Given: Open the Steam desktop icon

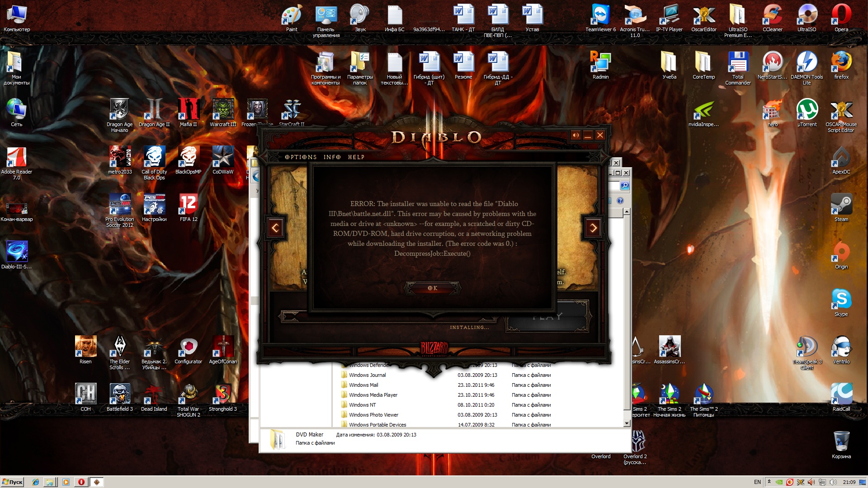Looking at the screenshot, I should [841, 208].
